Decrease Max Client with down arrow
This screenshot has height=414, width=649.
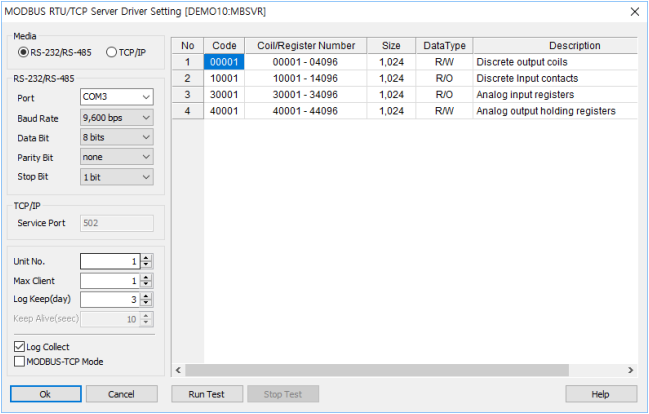146,284
